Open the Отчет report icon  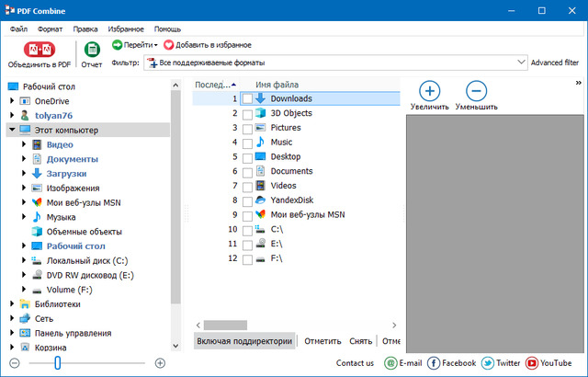click(92, 50)
